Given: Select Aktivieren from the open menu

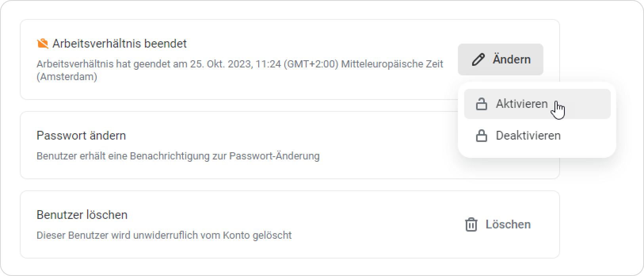Looking at the screenshot, I should (522, 104).
